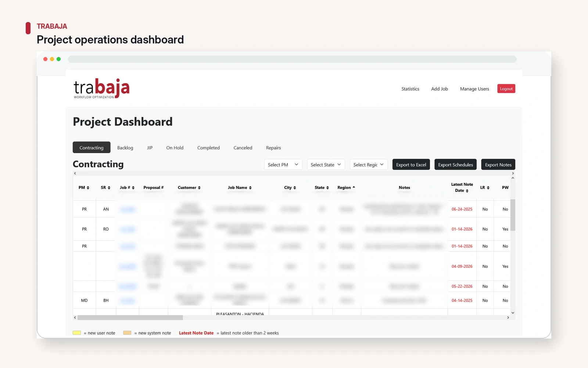Image resolution: width=588 pixels, height=368 pixels.
Task: Expand the Select PM dropdown
Action: [x=283, y=164]
